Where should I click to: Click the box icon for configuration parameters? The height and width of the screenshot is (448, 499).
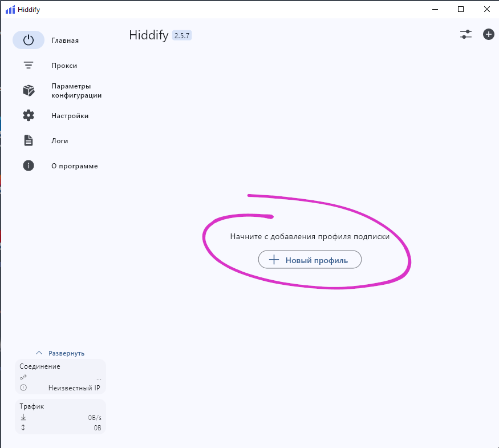click(x=29, y=91)
